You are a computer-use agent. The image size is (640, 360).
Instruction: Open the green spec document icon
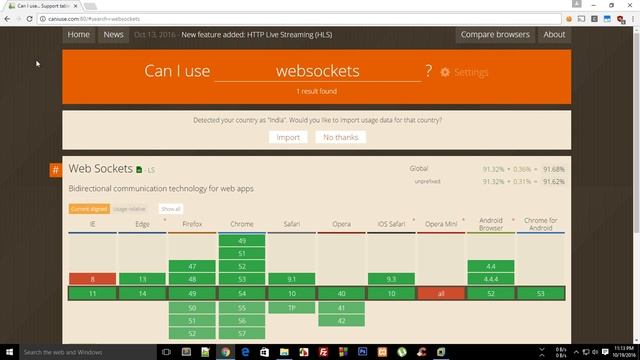click(x=139, y=169)
